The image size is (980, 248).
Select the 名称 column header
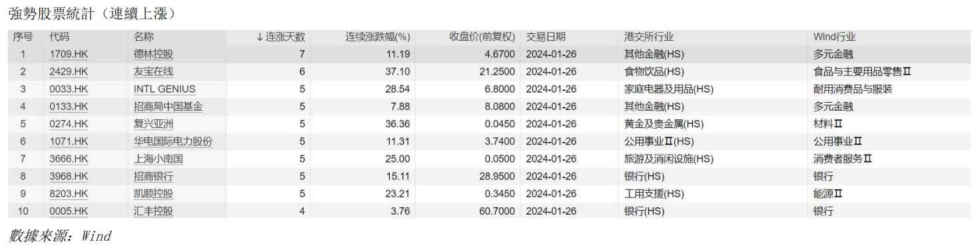(x=143, y=37)
